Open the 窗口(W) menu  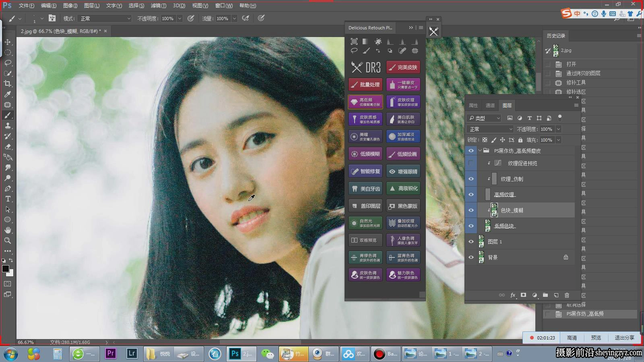pyautogui.click(x=224, y=6)
